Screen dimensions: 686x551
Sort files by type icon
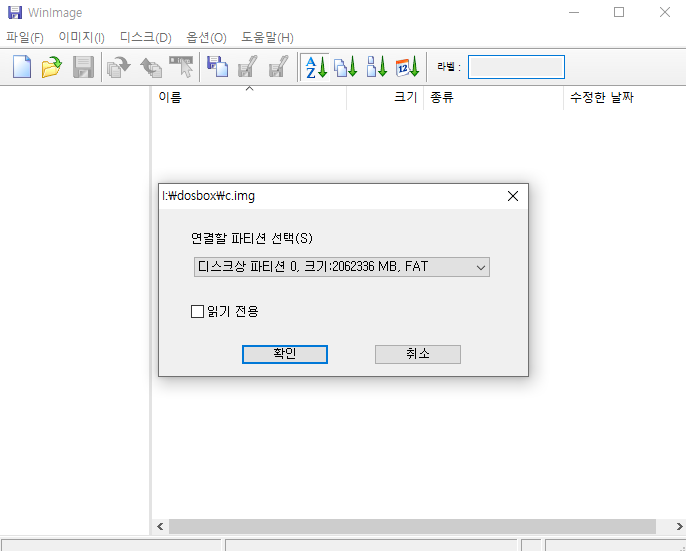[x=346, y=67]
